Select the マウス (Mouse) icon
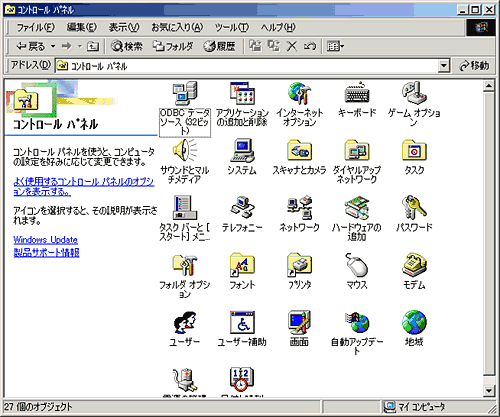This screenshot has width=500, height=417. tap(357, 265)
